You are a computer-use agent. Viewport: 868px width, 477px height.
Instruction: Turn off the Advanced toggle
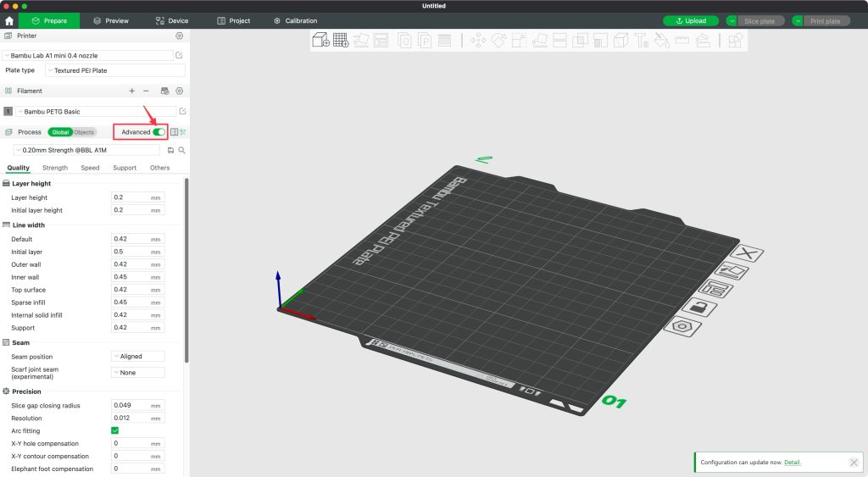(159, 132)
